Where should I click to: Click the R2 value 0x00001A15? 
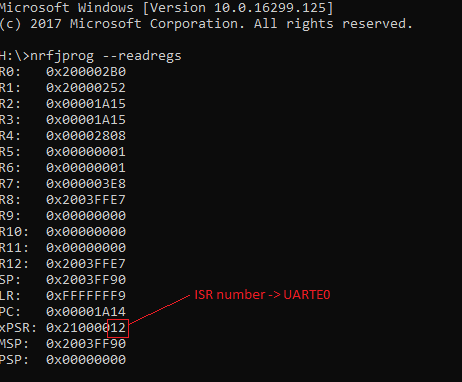[x=86, y=104]
